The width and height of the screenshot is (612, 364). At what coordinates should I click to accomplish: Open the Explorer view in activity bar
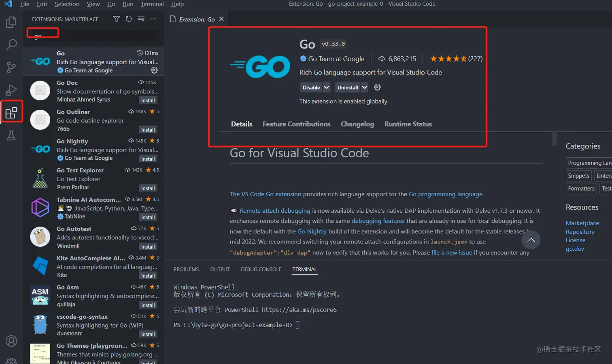click(x=11, y=22)
